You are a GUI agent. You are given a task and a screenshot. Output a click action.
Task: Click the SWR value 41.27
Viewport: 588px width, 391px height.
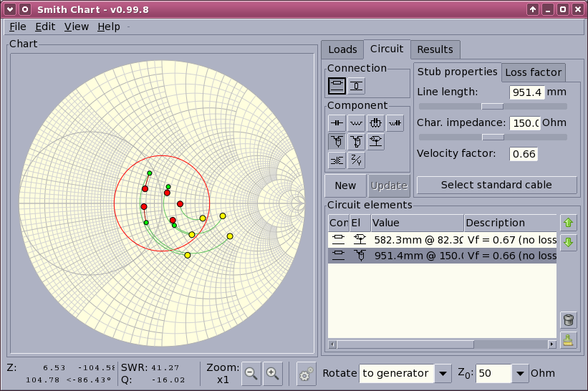pyautogui.click(x=165, y=368)
